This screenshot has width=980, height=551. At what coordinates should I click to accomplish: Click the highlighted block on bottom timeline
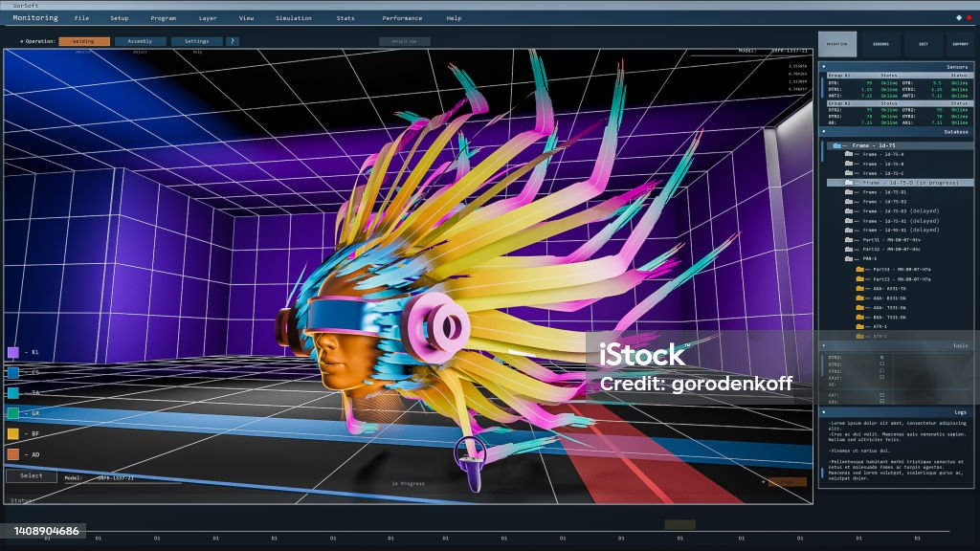coord(679,524)
